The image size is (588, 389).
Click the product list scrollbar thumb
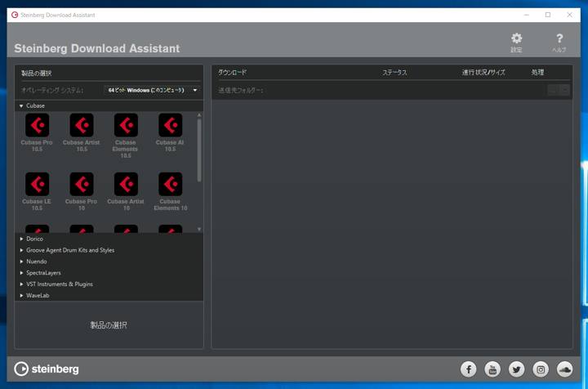[x=199, y=150]
